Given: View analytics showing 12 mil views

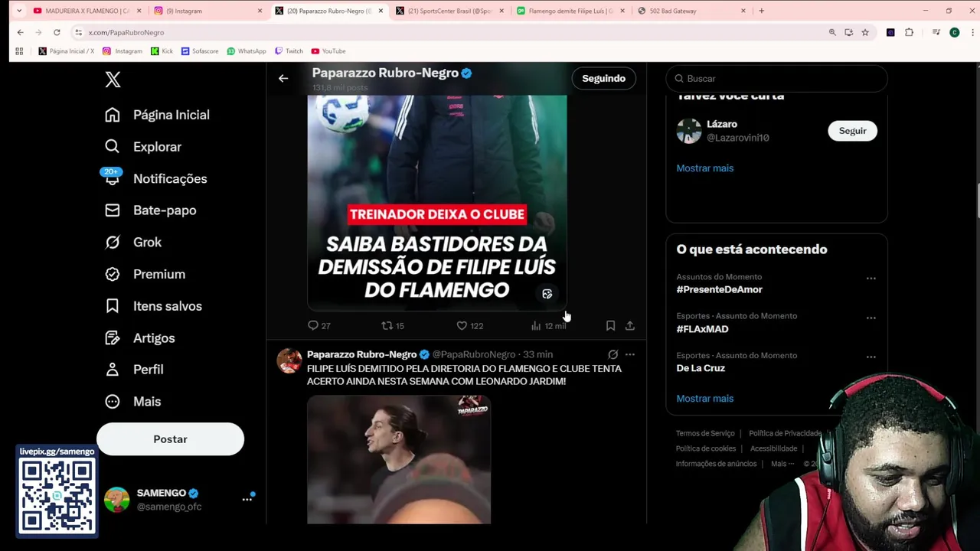Looking at the screenshot, I should [548, 325].
